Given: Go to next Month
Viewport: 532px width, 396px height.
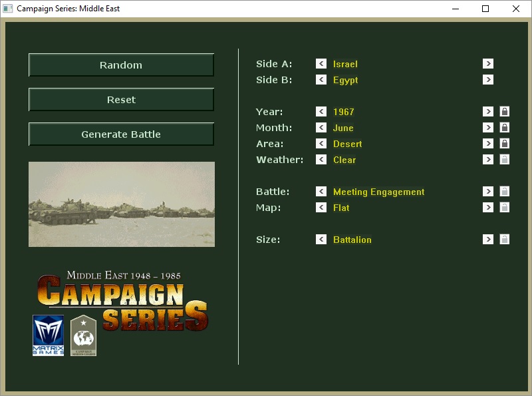Looking at the screenshot, I should [488, 127].
